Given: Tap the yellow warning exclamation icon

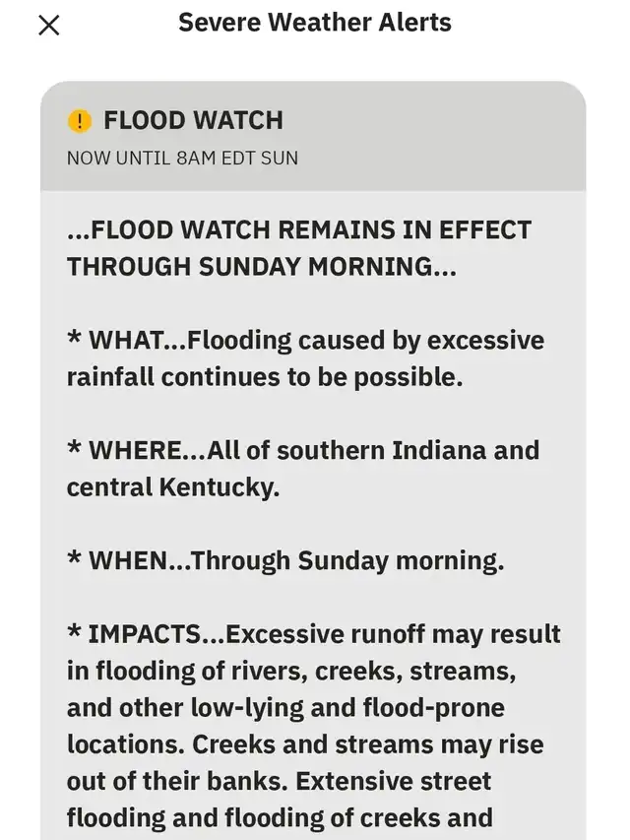Looking at the screenshot, I should click(x=80, y=121).
